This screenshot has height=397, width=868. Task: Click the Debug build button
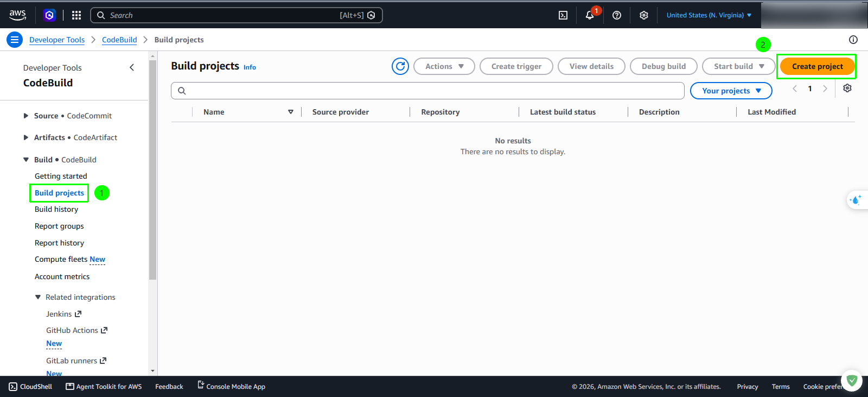pyautogui.click(x=663, y=66)
